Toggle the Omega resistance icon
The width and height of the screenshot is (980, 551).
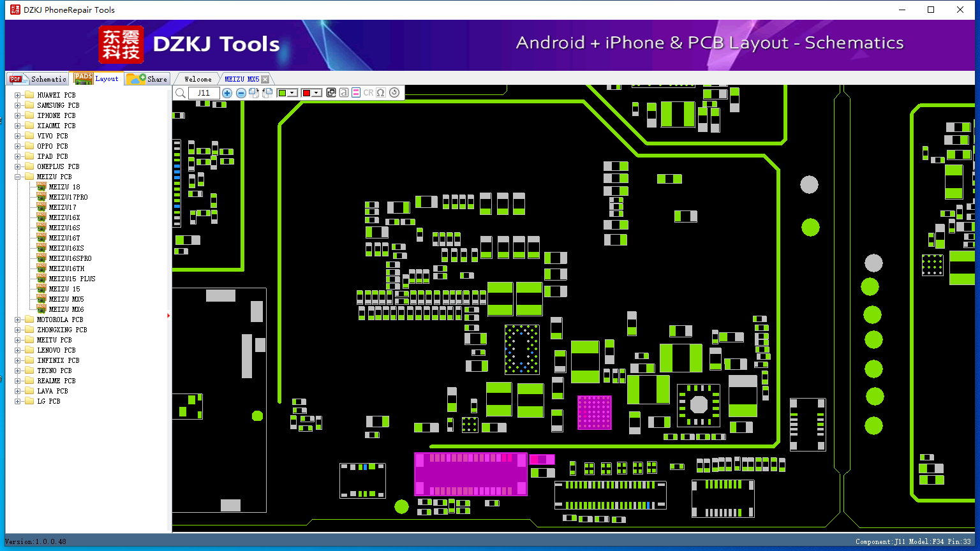(x=381, y=93)
